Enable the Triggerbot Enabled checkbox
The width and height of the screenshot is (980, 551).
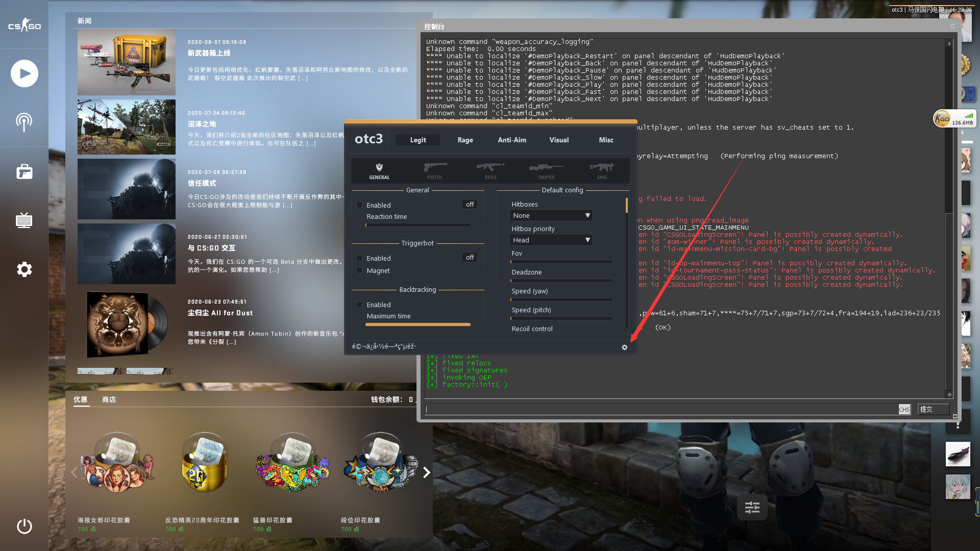359,258
